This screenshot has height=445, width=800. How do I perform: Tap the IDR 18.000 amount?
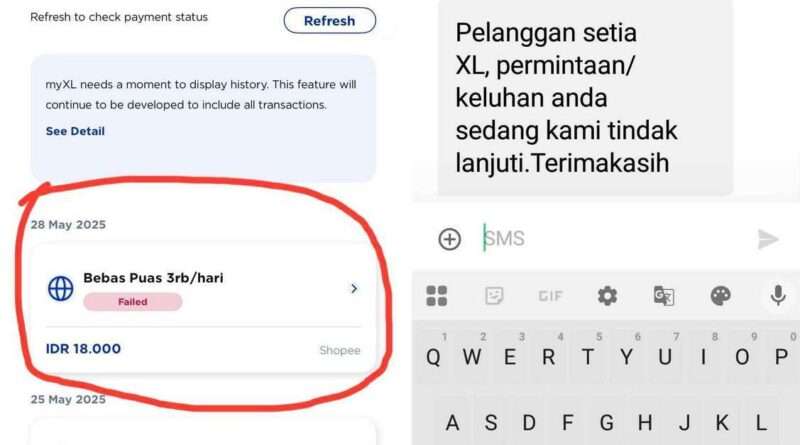point(83,349)
